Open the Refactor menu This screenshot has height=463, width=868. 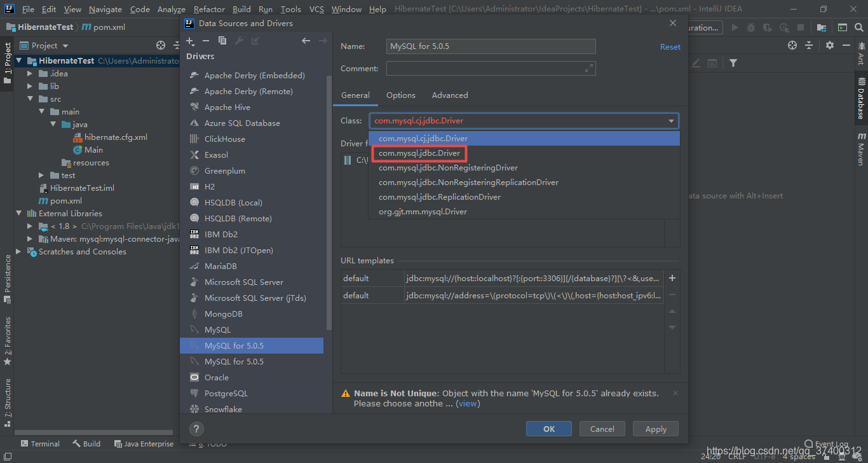pos(209,9)
